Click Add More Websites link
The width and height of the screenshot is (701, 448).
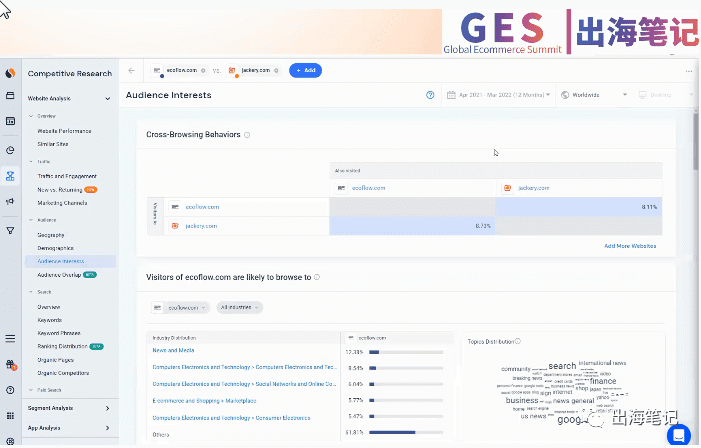630,246
